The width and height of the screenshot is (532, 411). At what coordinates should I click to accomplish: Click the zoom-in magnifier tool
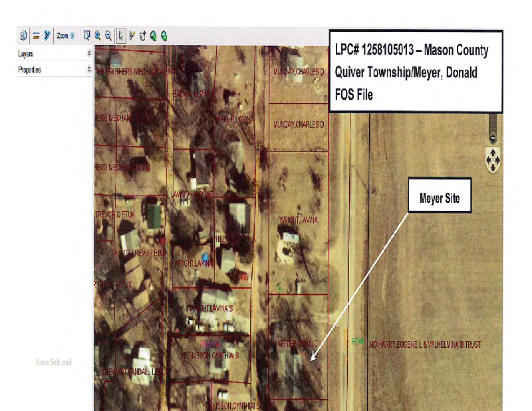click(97, 35)
